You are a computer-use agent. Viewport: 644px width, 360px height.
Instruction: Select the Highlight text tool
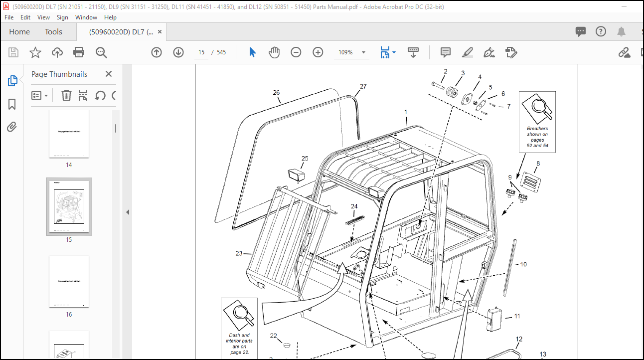[468, 52]
